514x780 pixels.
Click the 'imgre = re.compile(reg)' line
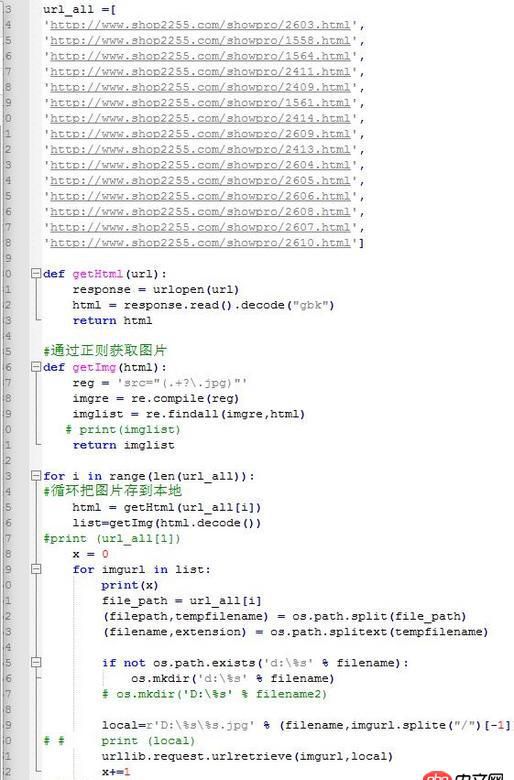tap(156, 398)
